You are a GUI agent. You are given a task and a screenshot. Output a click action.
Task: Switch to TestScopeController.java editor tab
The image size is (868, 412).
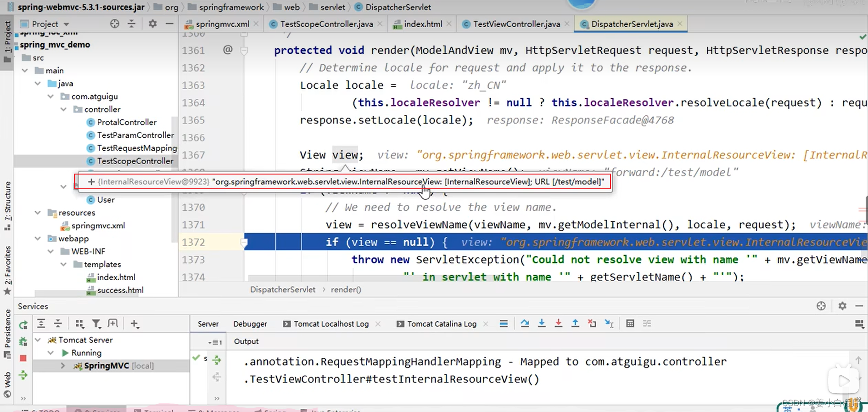coord(326,24)
